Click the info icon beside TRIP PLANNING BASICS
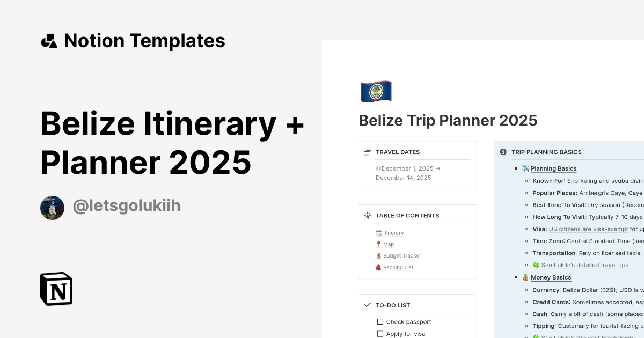 [x=503, y=151]
